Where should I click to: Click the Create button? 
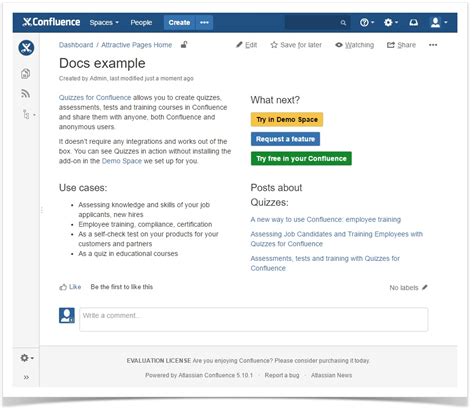pos(179,22)
